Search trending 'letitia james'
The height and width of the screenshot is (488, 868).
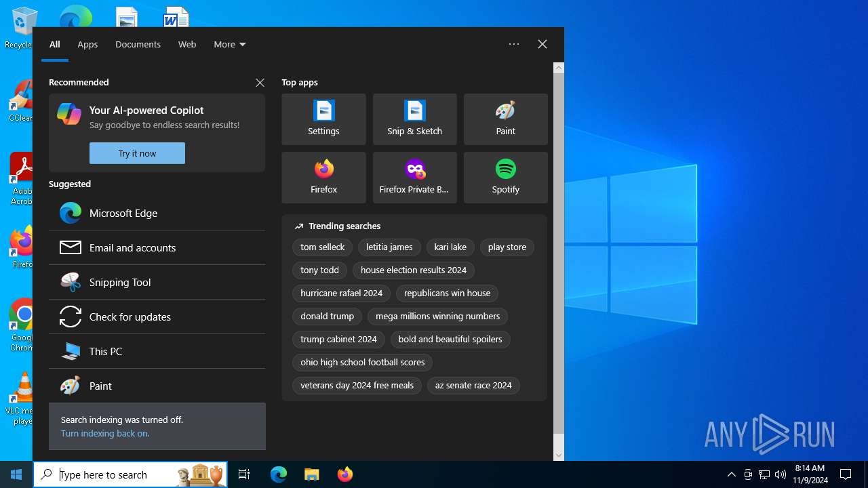coord(389,247)
